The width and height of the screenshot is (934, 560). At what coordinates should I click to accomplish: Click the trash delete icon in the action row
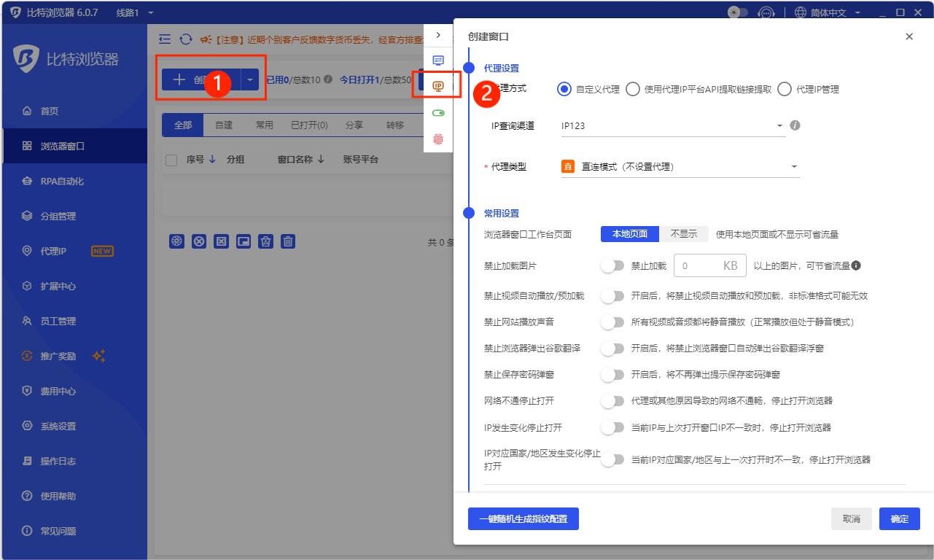287,241
